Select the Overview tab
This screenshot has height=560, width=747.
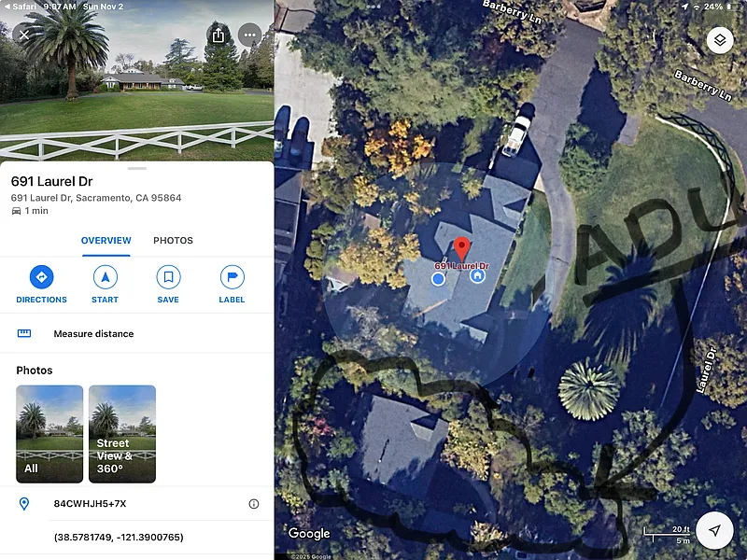point(106,241)
